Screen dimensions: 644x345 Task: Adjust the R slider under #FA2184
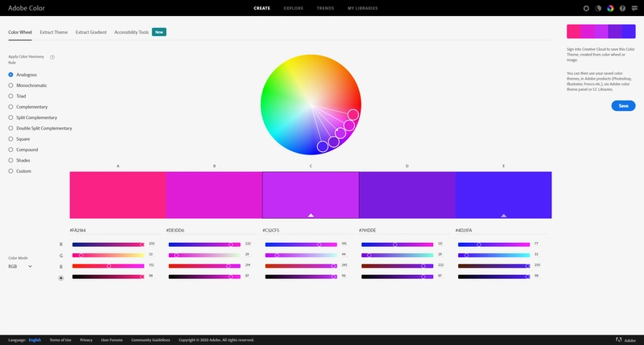click(x=109, y=244)
